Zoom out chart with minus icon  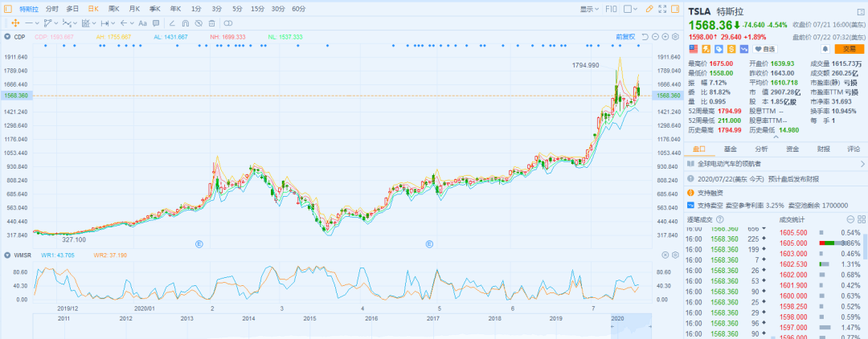tap(655, 36)
